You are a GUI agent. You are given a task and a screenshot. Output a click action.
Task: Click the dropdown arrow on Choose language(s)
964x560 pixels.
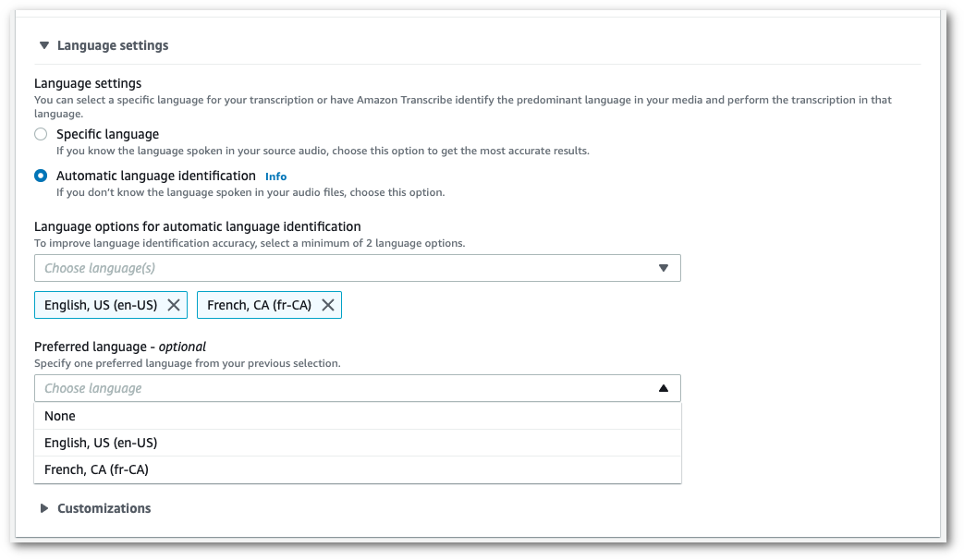[x=664, y=268]
